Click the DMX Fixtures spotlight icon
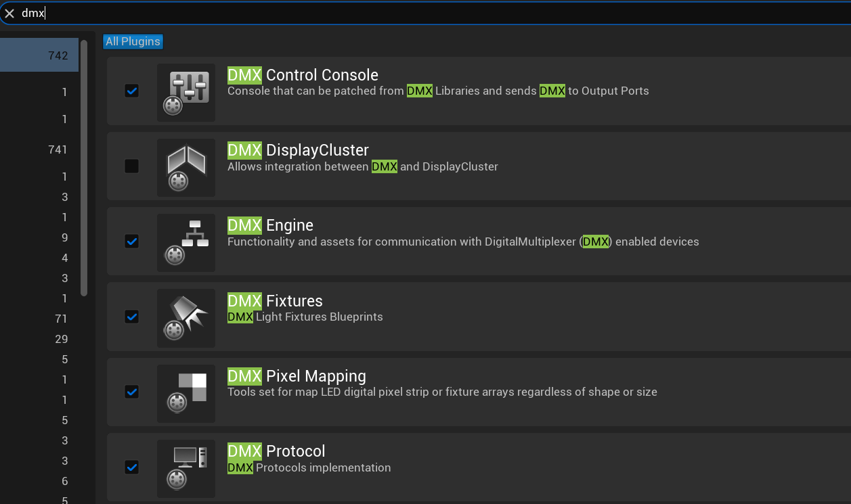This screenshot has height=504, width=851. pyautogui.click(x=186, y=319)
